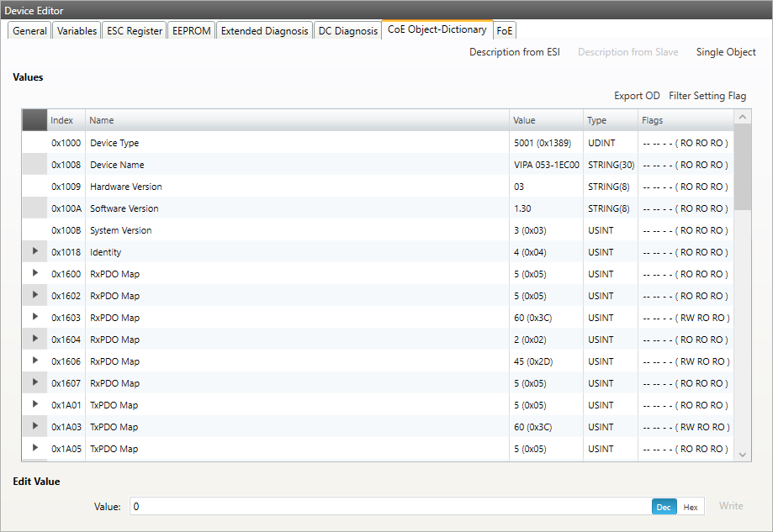This screenshot has width=773, height=532.
Task: Expand the 0x1603 RxPDO Map entry
Action: tap(35, 318)
